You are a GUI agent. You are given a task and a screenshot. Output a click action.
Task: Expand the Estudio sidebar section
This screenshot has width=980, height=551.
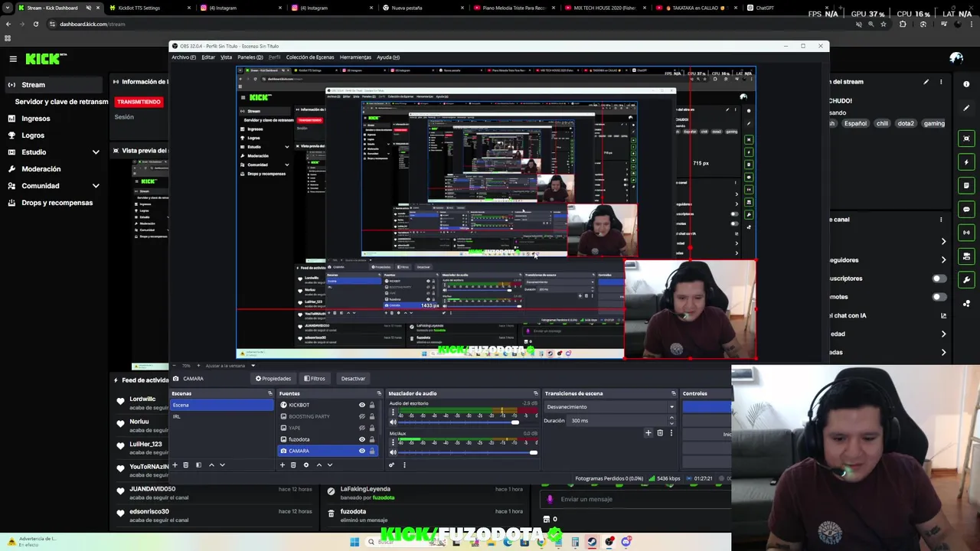click(96, 152)
